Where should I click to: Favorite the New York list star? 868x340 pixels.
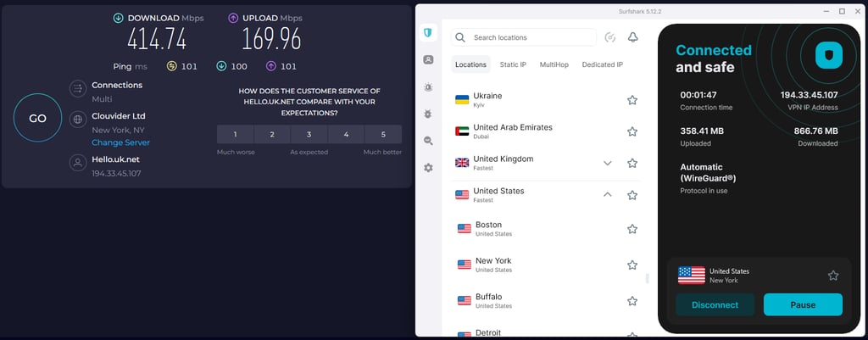tap(632, 265)
